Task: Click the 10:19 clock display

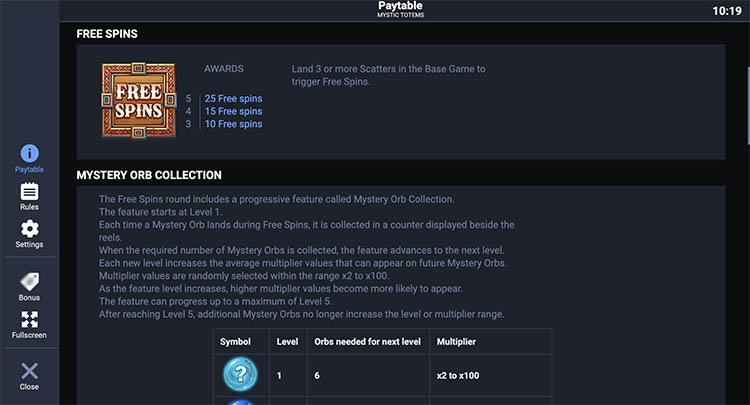Action: click(727, 11)
